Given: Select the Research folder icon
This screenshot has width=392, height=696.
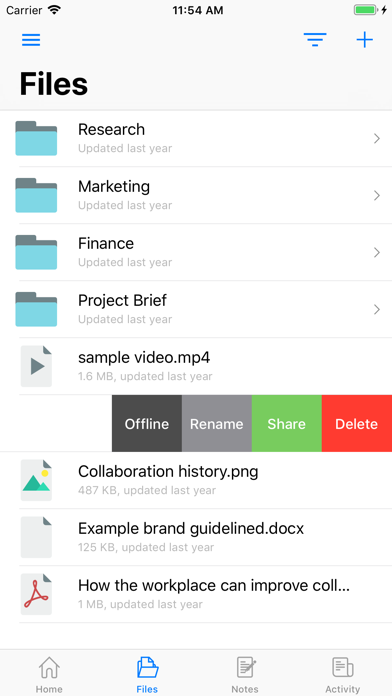Looking at the screenshot, I should tap(36, 138).
